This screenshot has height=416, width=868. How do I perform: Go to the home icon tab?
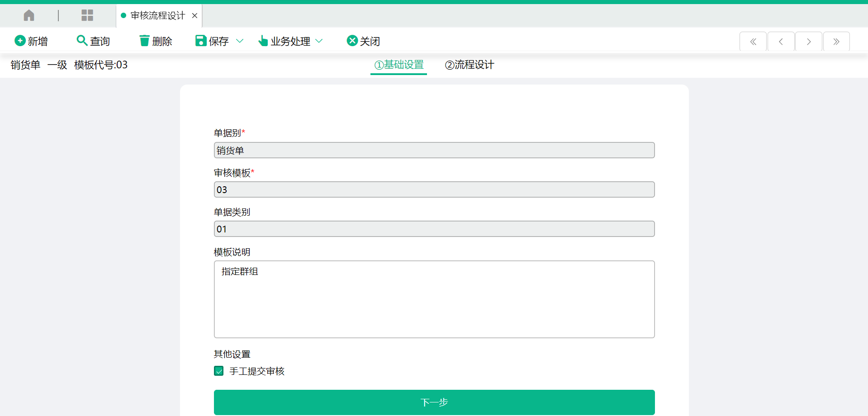[29, 15]
